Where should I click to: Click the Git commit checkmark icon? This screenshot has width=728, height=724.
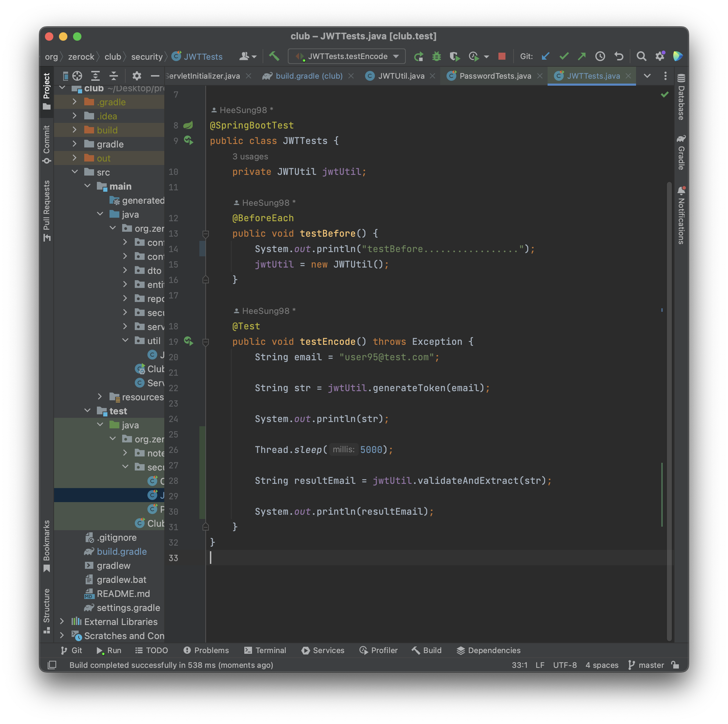[x=564, y=57]
